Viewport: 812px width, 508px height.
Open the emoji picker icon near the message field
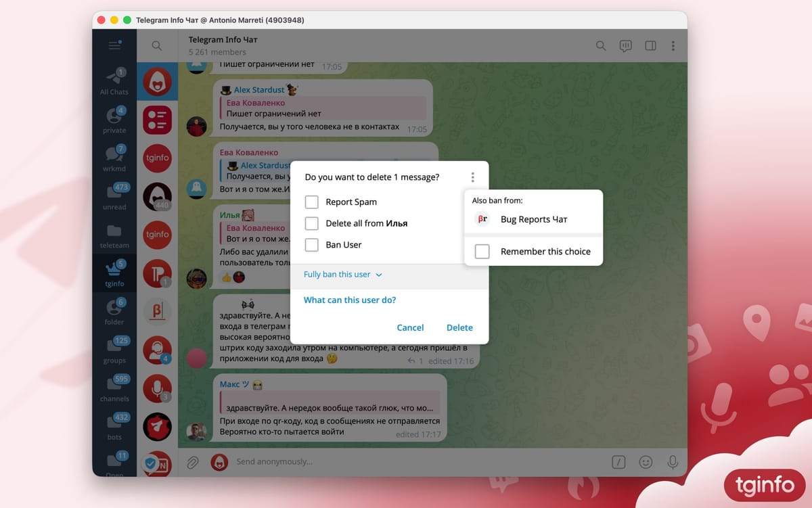(x=646, y=462)
